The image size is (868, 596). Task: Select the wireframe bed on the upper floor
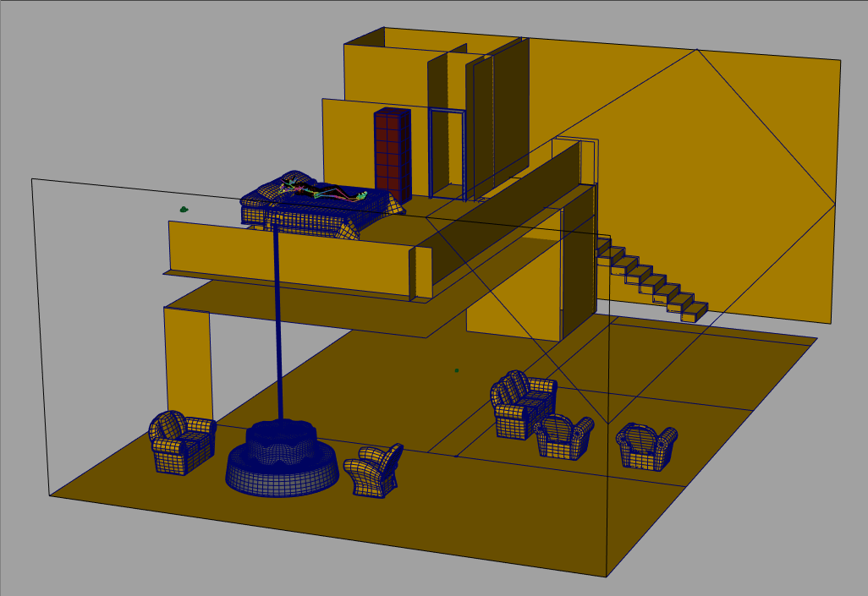(x=321, y=206)
